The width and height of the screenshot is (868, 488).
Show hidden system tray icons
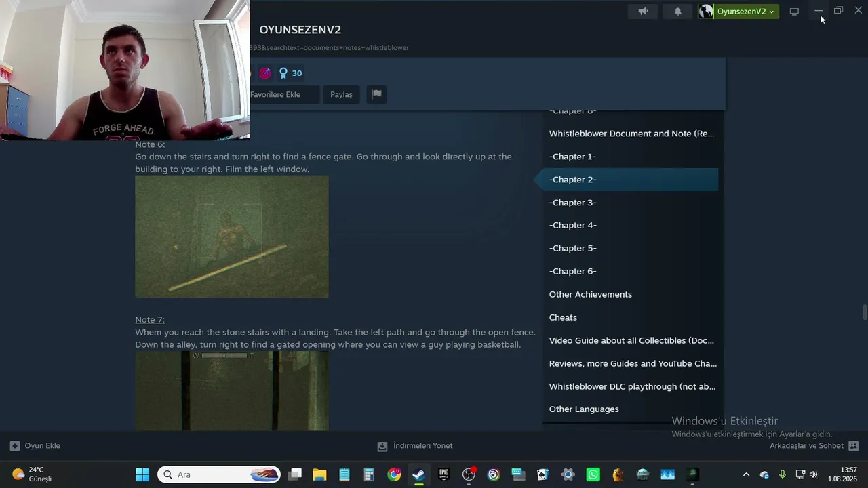click(x=746, y=474)
